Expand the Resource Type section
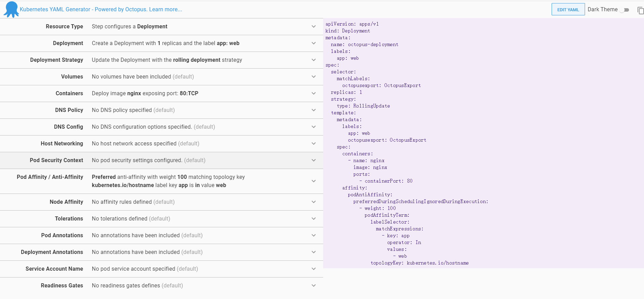 (x=314, y=27)
